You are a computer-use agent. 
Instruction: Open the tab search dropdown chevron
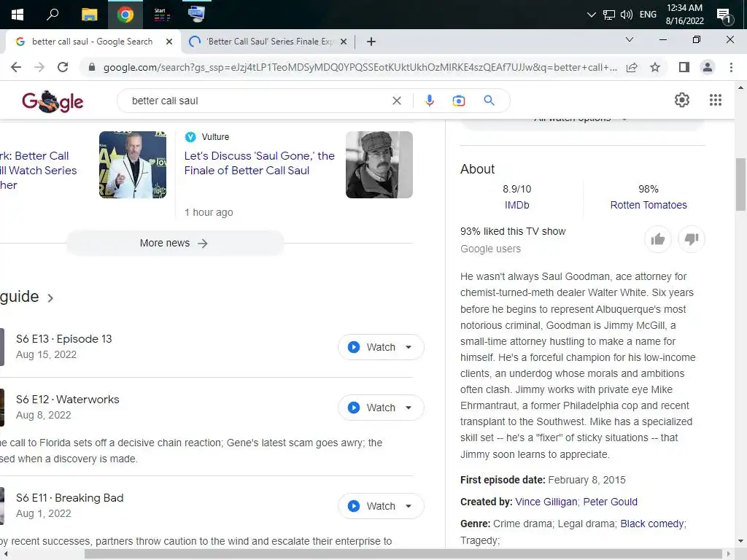[x=630, y=39]
